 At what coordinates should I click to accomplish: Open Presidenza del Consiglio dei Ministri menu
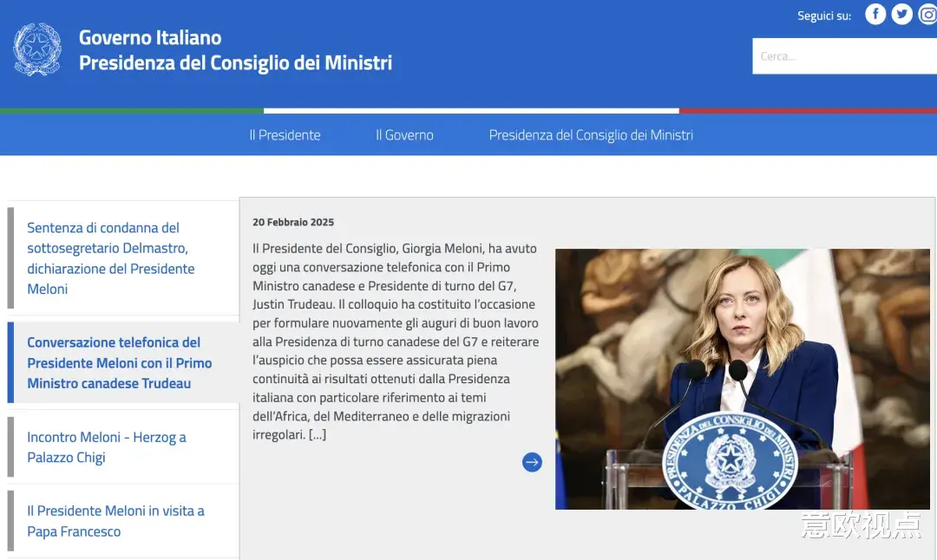[591, 135]
